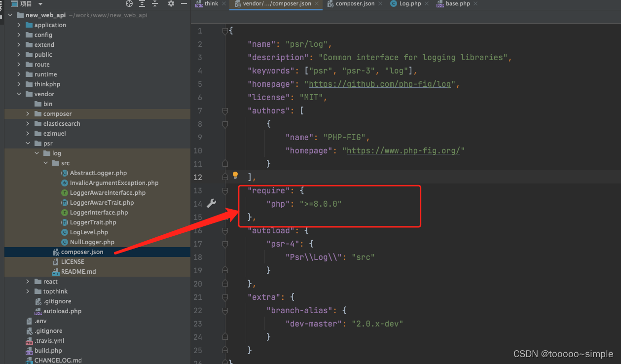Close the Log.php tab
The image size is (621, 364).
pos(426,3)
